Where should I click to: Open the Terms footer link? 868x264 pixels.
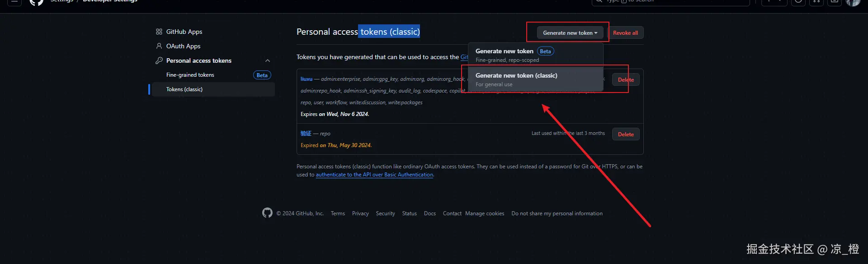[x=338, y=213]
